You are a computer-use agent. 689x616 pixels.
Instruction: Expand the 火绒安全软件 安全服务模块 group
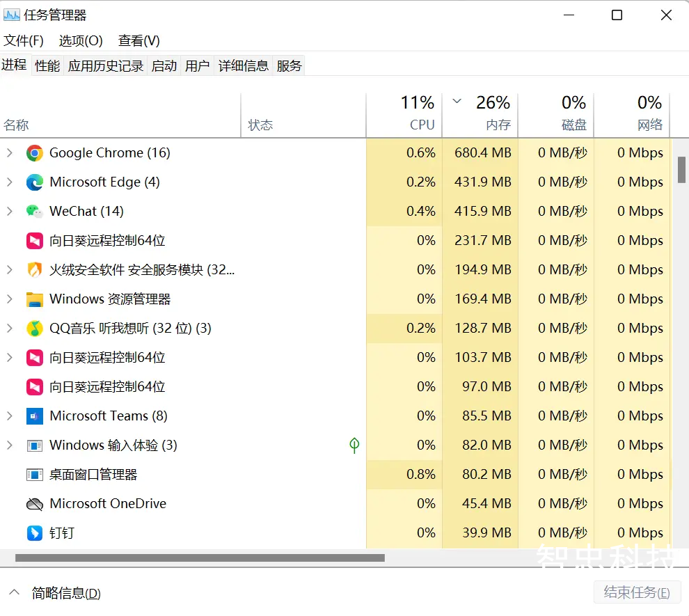pyautogui.click(x=10, y=270)
